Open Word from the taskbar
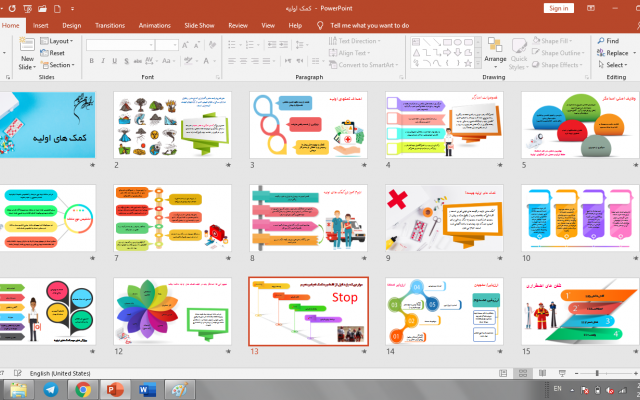The height and width of the screenshot is (400, 640). 147,390
